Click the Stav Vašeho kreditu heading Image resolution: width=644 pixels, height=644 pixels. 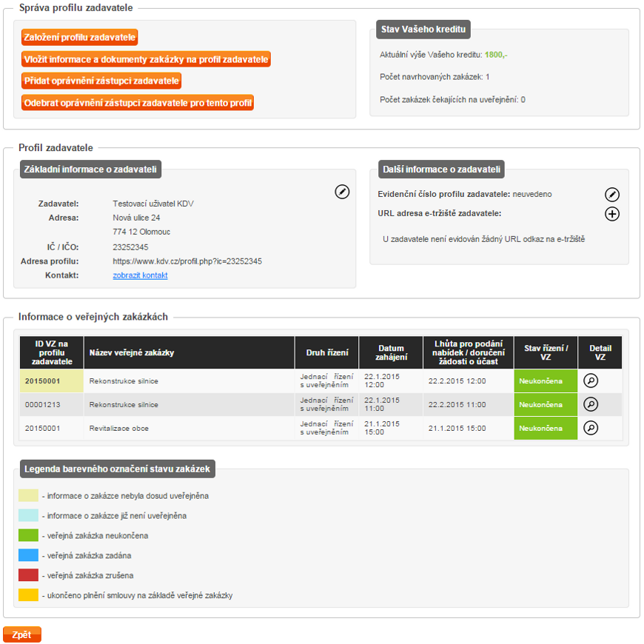(423, 30)
